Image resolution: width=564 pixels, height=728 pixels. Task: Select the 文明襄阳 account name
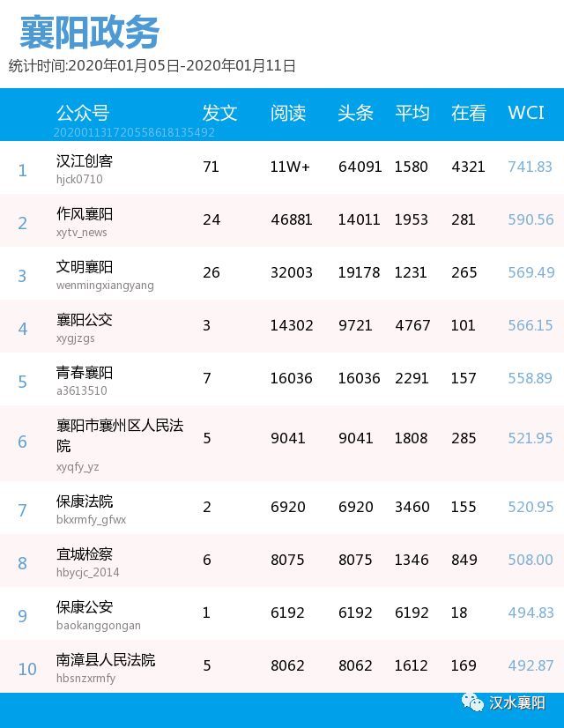pos(85,267)
